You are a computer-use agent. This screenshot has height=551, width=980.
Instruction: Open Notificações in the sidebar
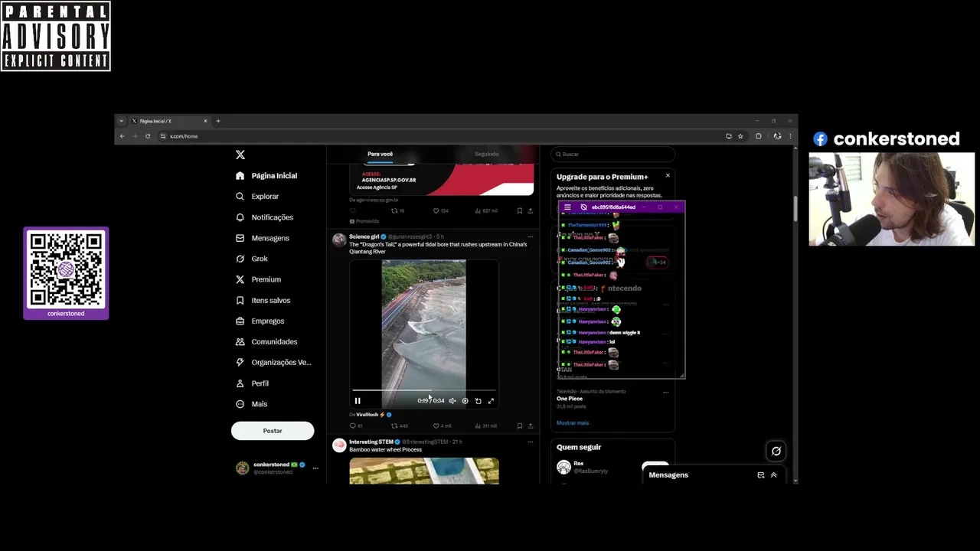[x=265, y=217]
